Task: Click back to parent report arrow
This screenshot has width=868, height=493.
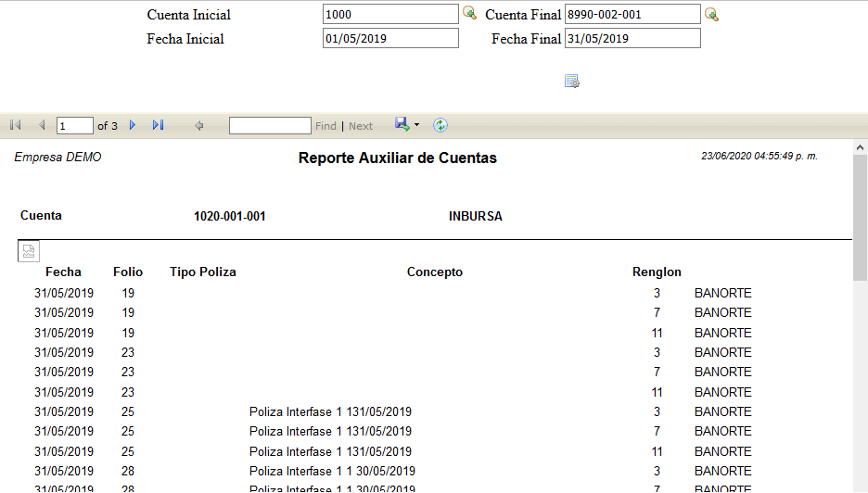Action: (x=199, y=126)
